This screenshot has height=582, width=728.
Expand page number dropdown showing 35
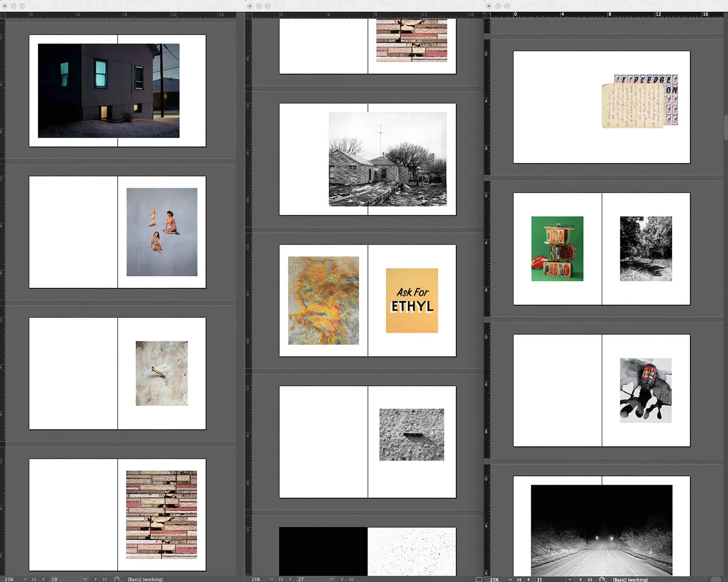(570, 579)
